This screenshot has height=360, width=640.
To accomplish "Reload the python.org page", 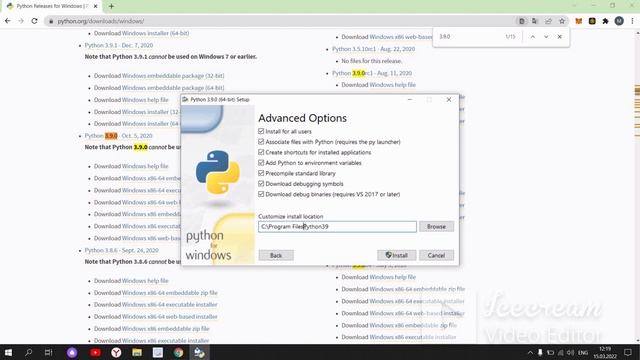I will pyautogui.click(x=34, y=21).
